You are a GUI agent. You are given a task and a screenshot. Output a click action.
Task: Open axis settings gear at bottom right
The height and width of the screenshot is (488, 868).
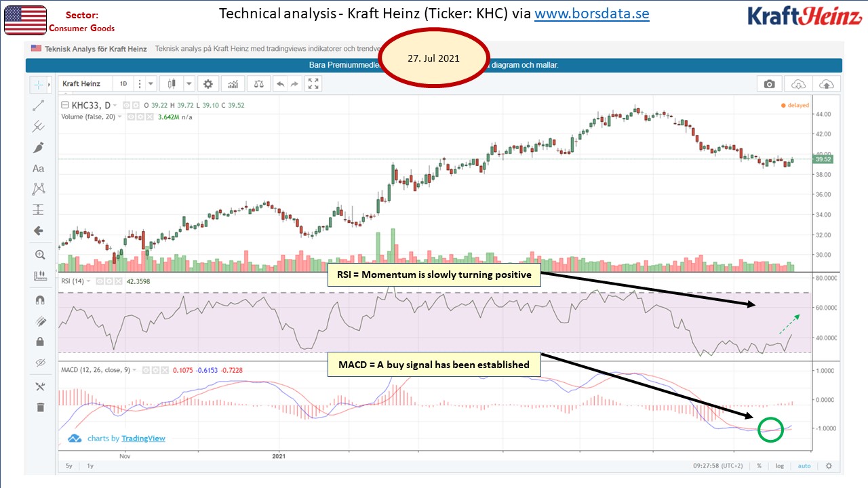[x=829, y=466]
